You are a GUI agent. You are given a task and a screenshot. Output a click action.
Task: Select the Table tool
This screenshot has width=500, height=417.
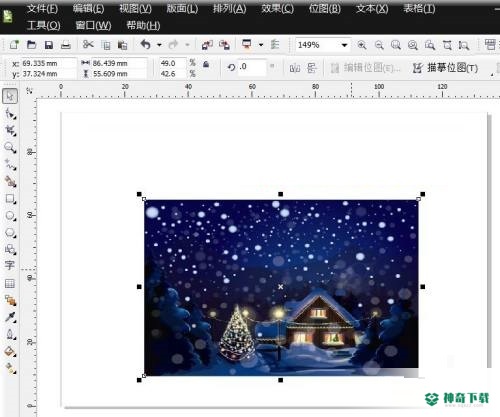(10, 283)
